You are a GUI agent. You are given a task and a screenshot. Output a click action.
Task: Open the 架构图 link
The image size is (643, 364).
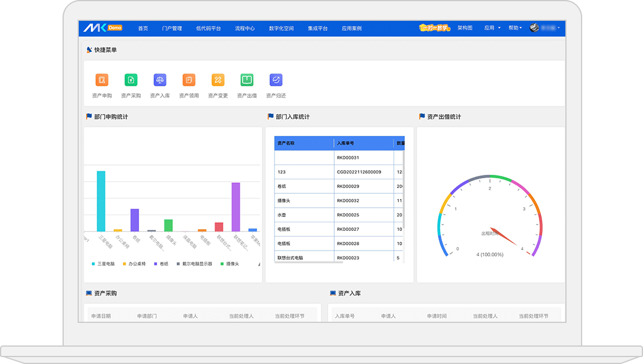pos(465,28)
